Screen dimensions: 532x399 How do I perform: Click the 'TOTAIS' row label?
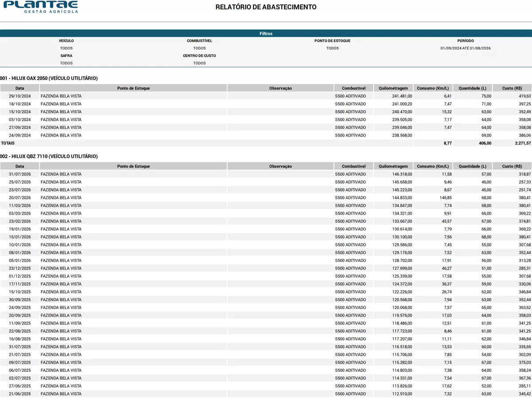[8, 143]
